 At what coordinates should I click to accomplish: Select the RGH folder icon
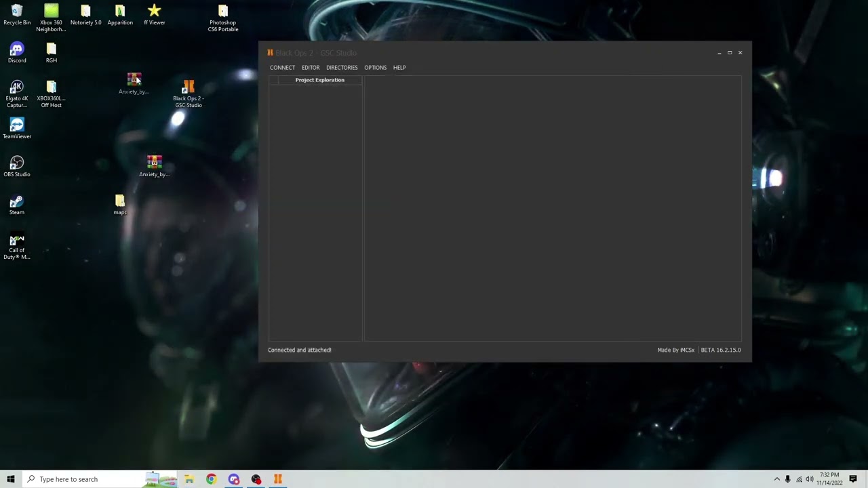pyautogui.click(x=52, y=53)
